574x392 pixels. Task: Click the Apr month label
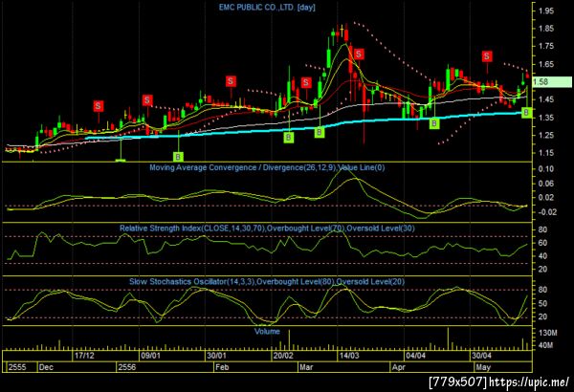[x=399, y=367]
